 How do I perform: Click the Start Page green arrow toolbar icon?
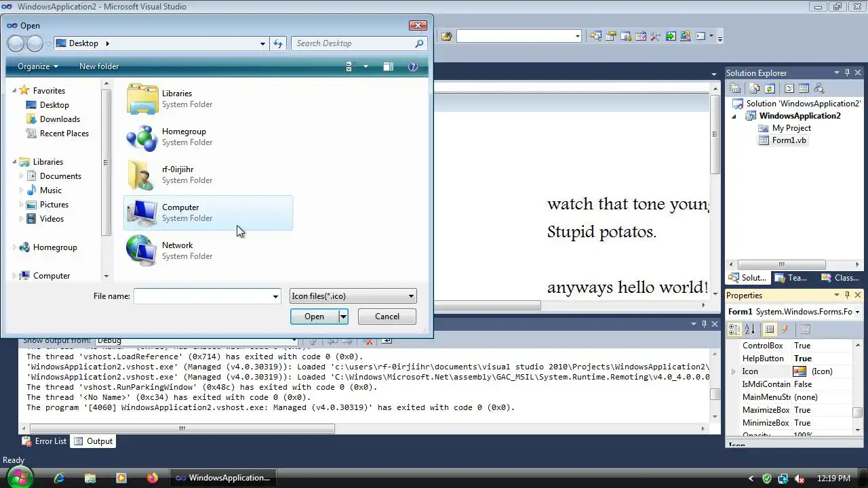(x=671, y=37)
